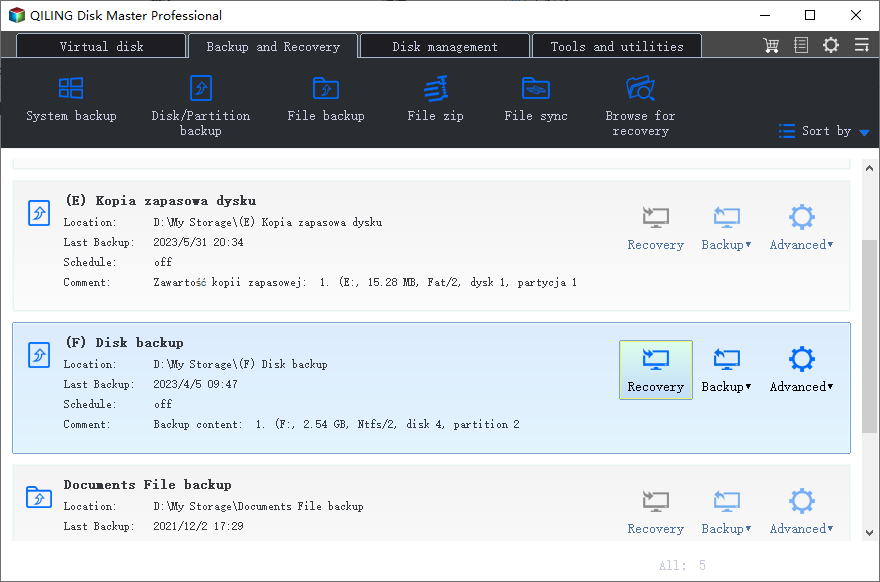Viewport: 880px width, 582px height.
Task: Click the Sort by list icon
Action: pos(786,131)
